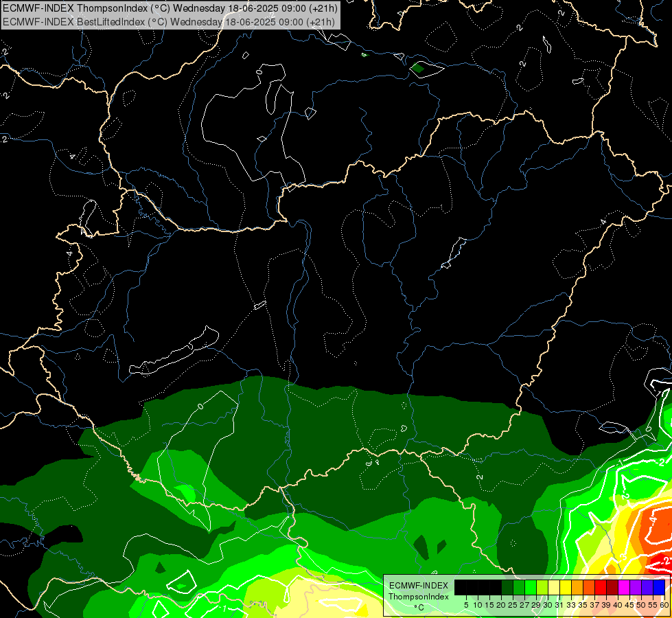672x618 pixels.
Task: Click the legend scale value 60
Action: (664, 605)
